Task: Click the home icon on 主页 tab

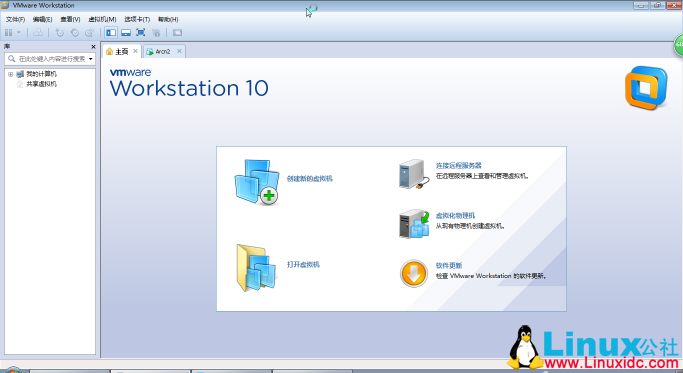Action: click(x=109, y=51)
